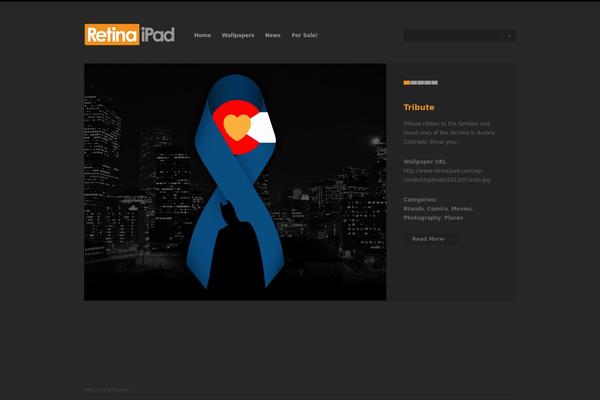Open the Home menu item
Screen dimensions: 600x400
click(202, 35)
